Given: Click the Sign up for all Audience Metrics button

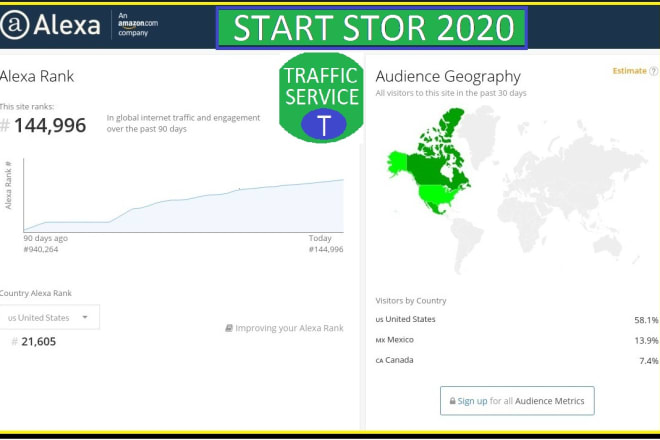Looking at the screenshot, I should (x=517, y=401).
